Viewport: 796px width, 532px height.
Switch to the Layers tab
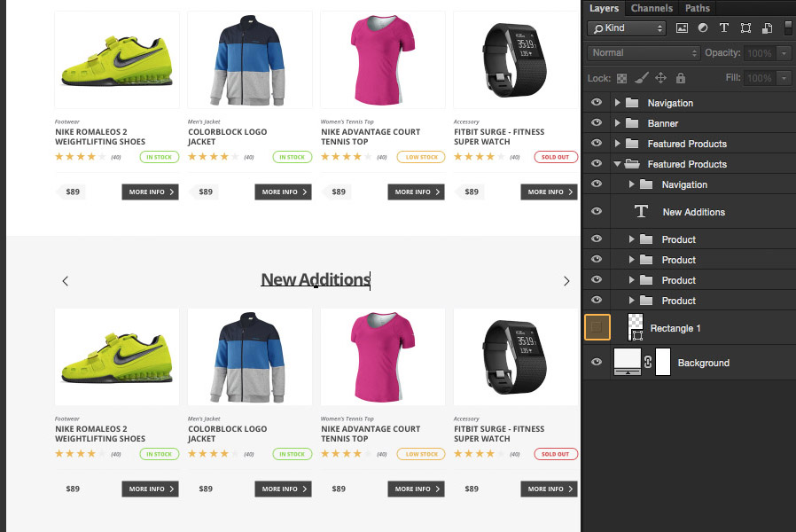point(605,8)
